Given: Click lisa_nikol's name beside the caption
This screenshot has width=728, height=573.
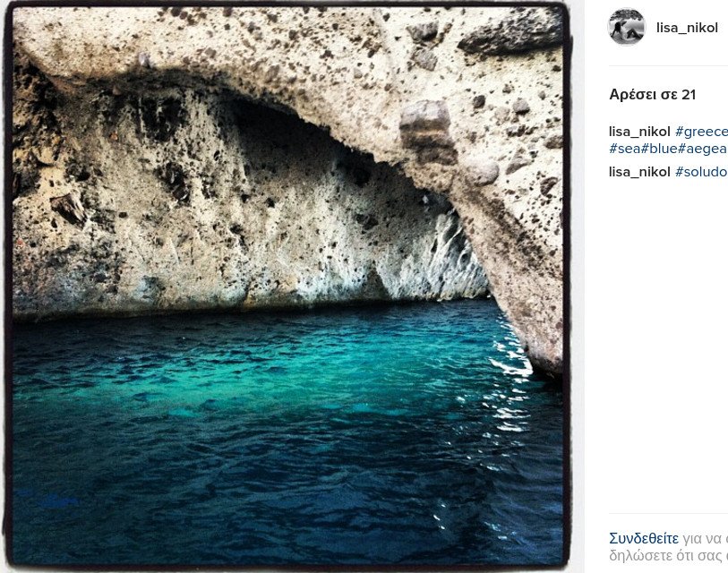Looking at the screenshot, I should [x=639, y=131].
